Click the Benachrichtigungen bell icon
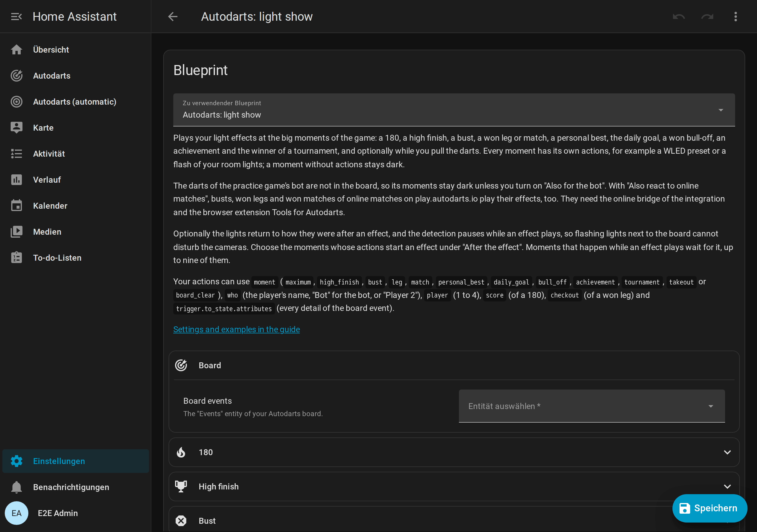This screenshot has height=532, width=757. coord(17,487)
